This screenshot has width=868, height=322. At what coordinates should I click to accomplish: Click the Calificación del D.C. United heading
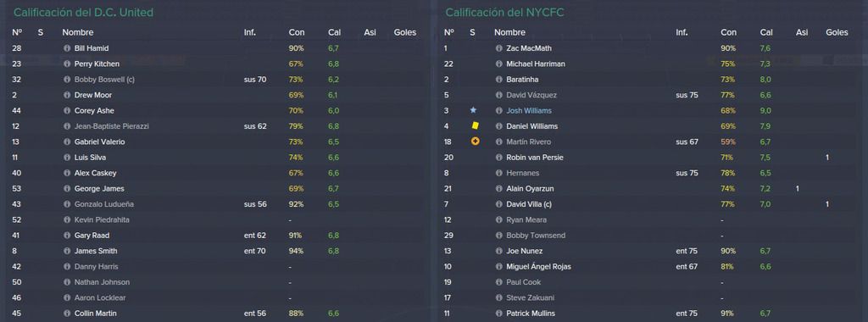point(83,12)
